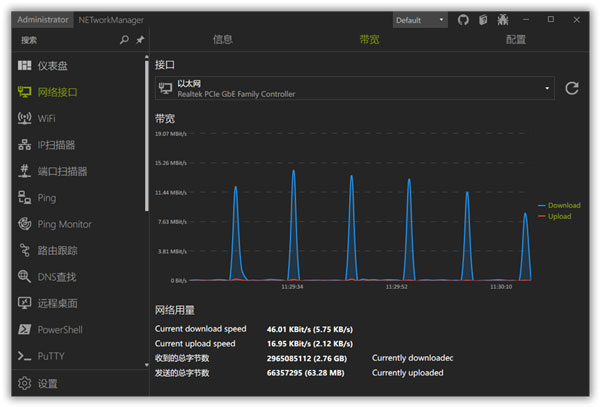Refresh the network interface list
The width and height of the screenshot is (600, 407).
(572, 89)
